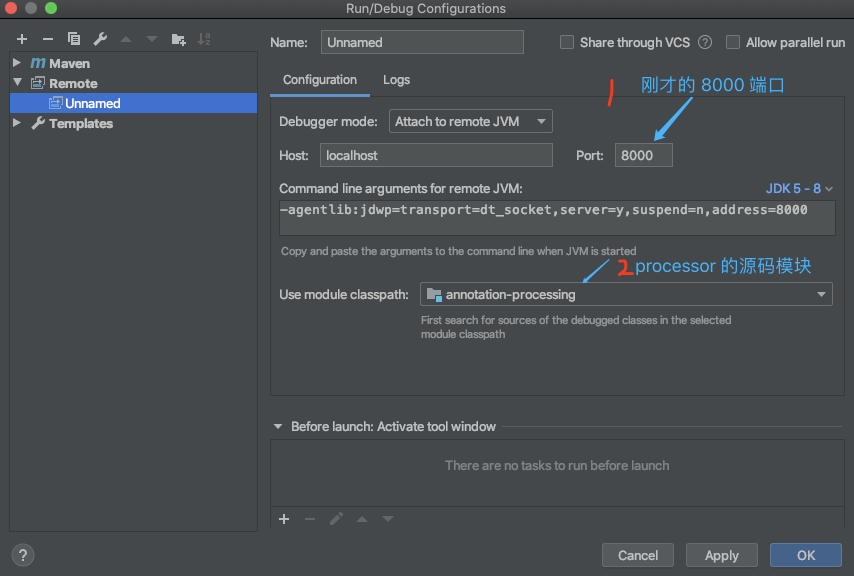
Task: Open the help button at bottom left
Action: click(22, 555)
